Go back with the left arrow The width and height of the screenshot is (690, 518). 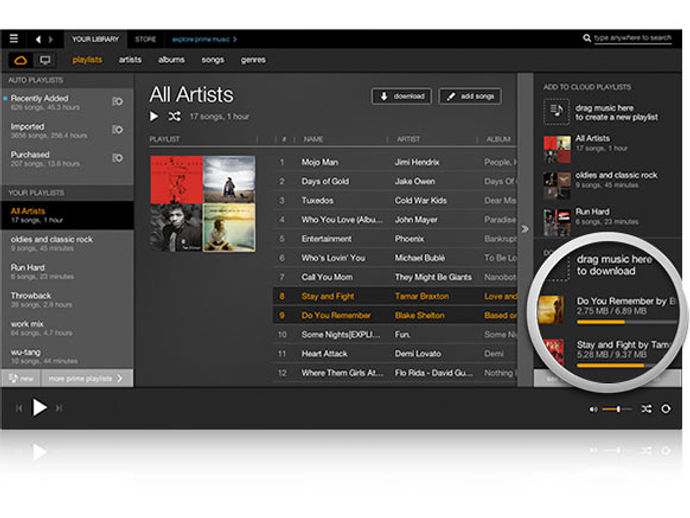38,40
